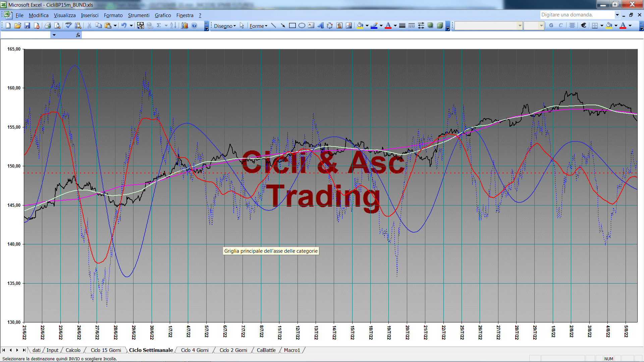Open the Grafico menu
This screenshot has width=644, height=362.
(163, 15)
